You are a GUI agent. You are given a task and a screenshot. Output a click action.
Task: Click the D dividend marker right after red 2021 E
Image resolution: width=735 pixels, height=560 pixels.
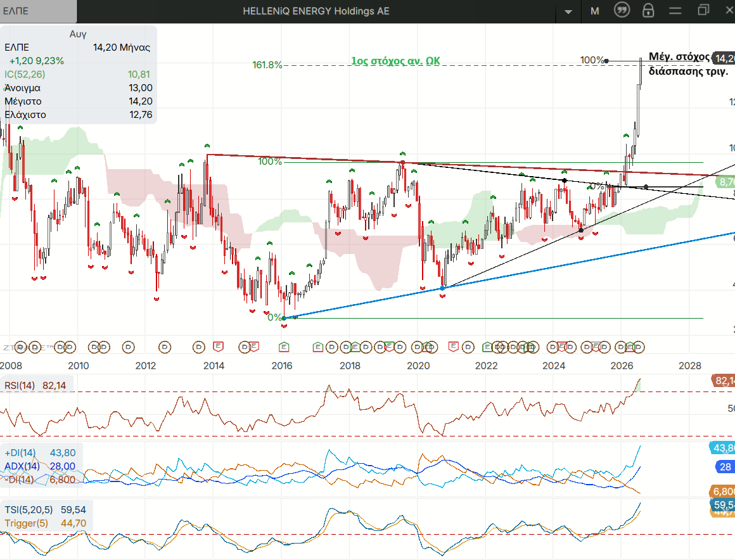tap(468, 347)
